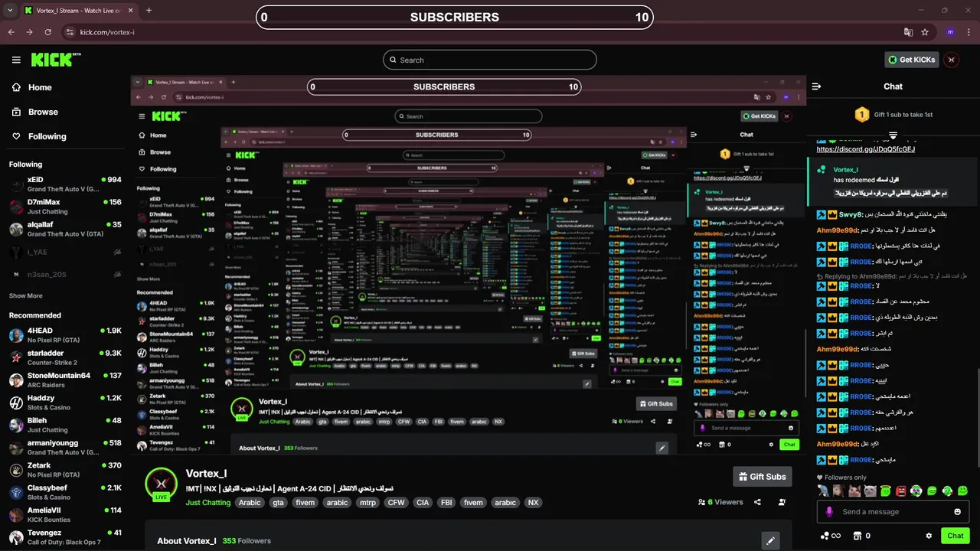Click the mtrp tag
Viewport: 980px width, 551px height.
point(368,503)
